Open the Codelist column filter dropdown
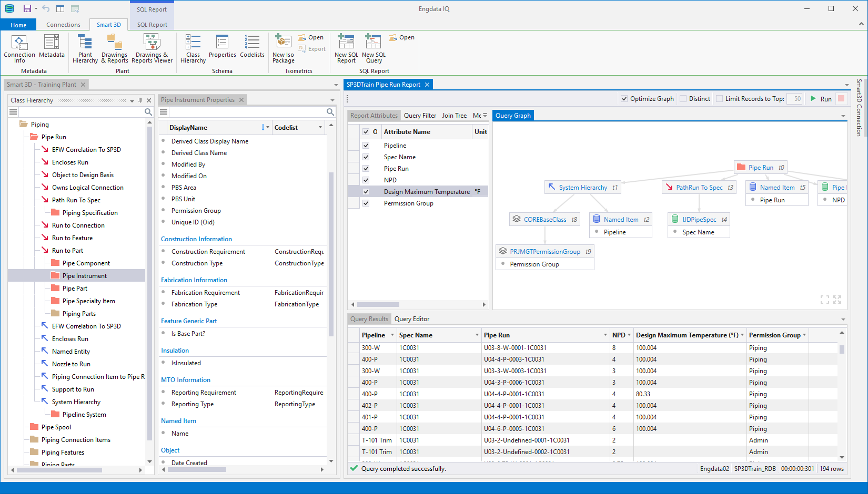This screenshot has height=494, width=868. coord(320,128)
